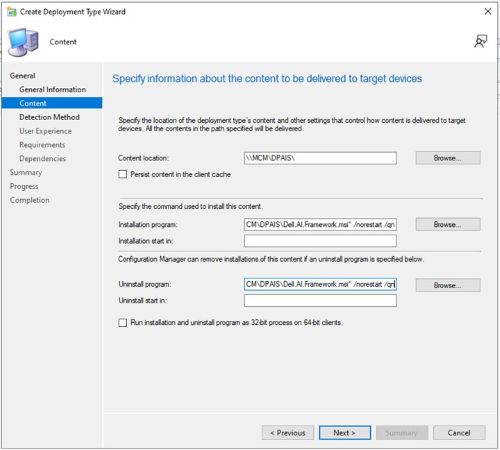Click the Installation start in field
The image size is (500, 450).
[320, 241]
